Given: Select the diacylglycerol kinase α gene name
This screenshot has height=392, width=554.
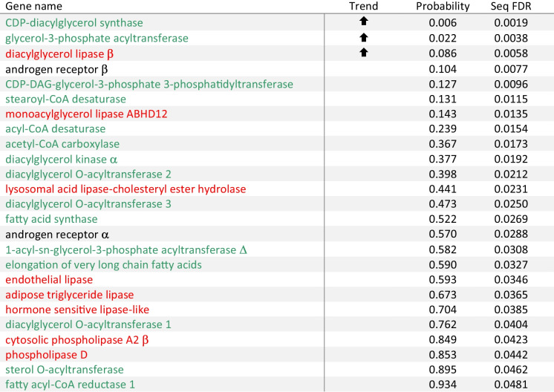Looking at the screenshot, I should click(x=61, y=160).
